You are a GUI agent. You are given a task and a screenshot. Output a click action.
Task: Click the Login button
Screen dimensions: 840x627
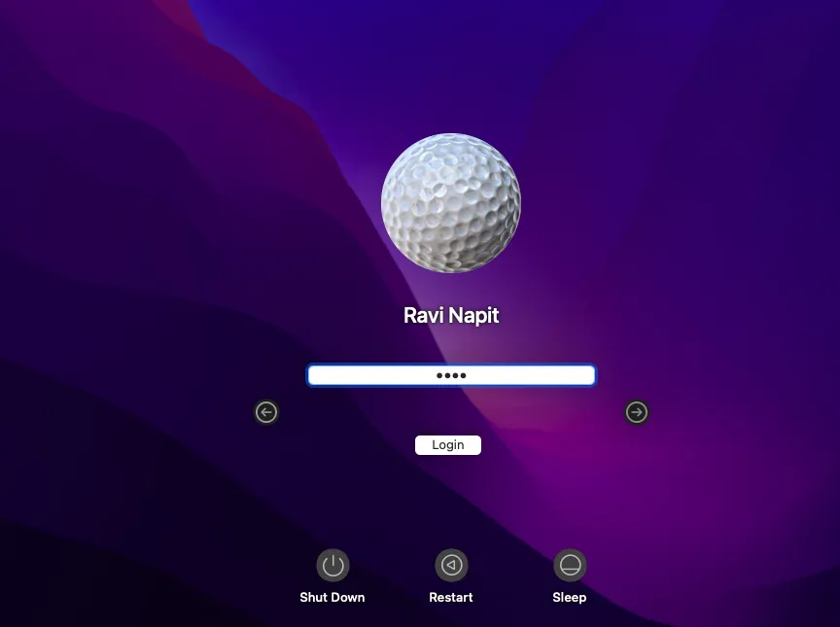448,444
